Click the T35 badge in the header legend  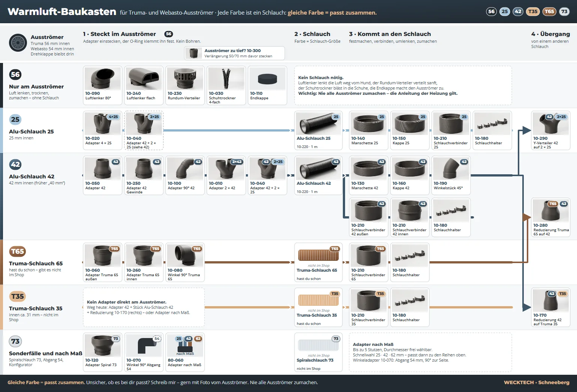tap(533, 12)
